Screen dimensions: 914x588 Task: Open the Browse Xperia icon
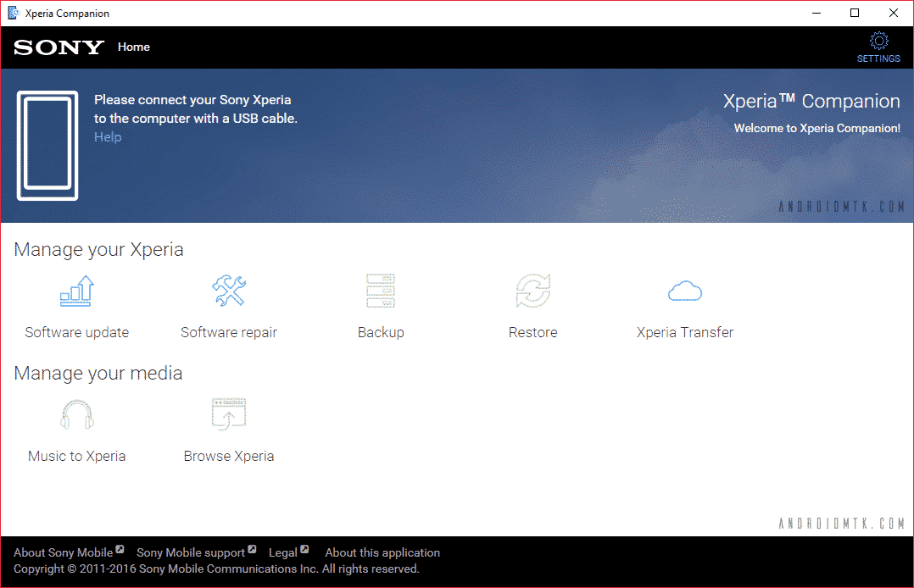[229, 415]
